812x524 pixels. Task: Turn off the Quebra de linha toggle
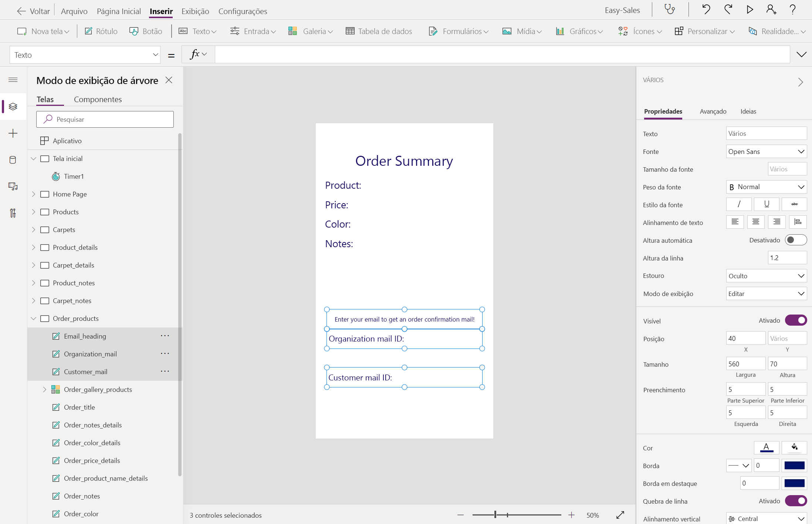click(795, 501)
